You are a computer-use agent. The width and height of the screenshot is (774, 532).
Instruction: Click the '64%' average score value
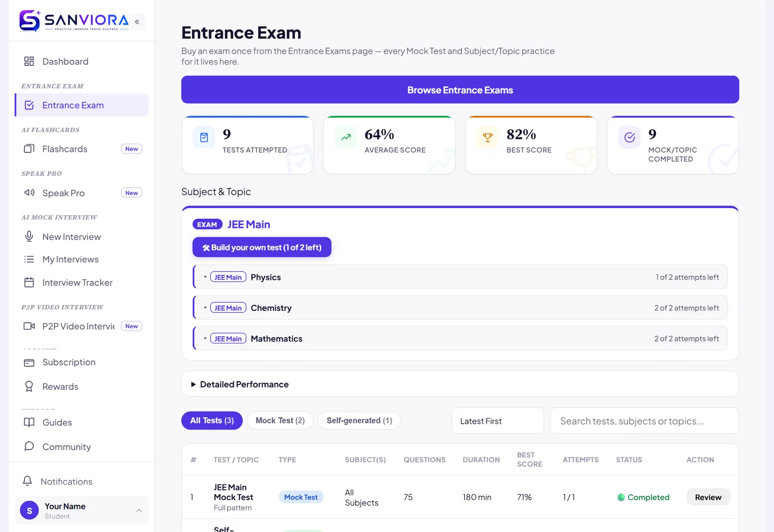(379, 134)
